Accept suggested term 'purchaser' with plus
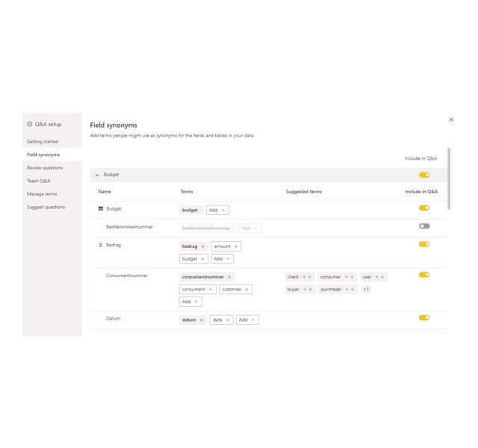478x448 pixels. (347, 289)
